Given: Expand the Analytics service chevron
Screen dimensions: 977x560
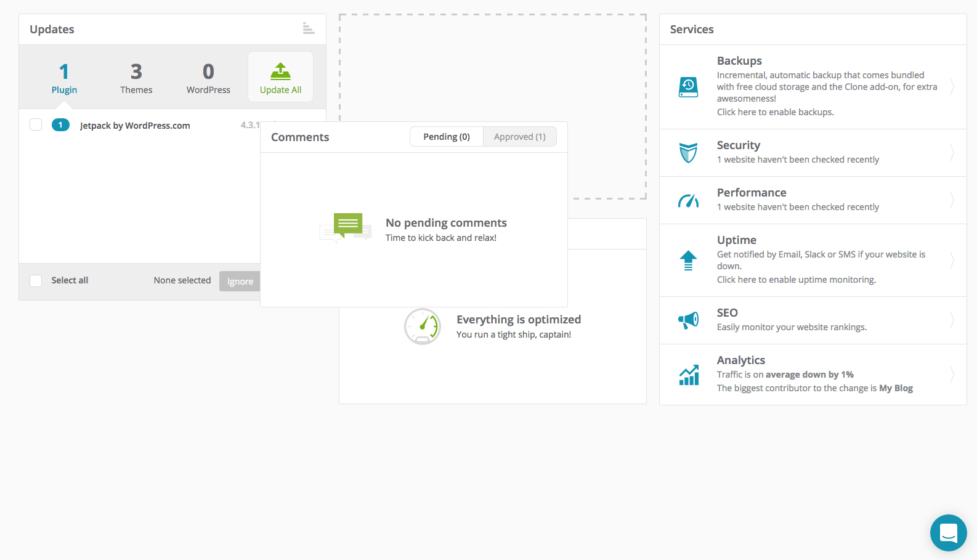Looking at the screenshot, I should pyautogui.click(x=952, y=375).
